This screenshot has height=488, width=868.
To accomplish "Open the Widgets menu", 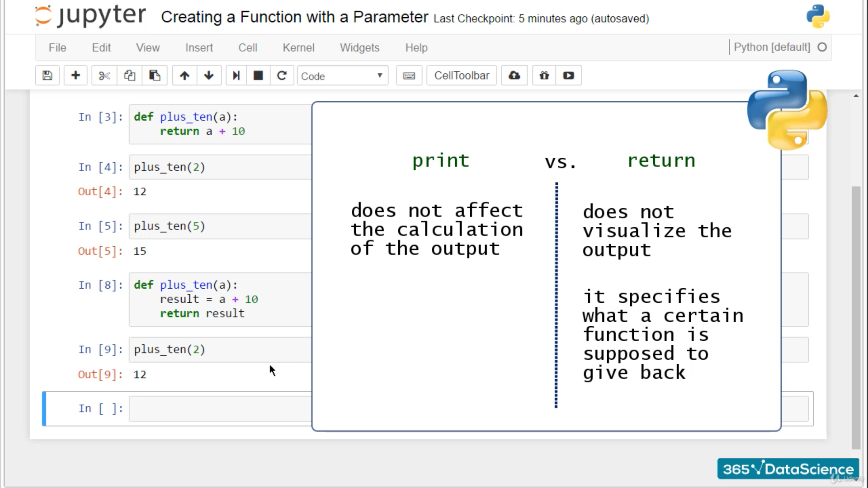I will tap(359, 47).
